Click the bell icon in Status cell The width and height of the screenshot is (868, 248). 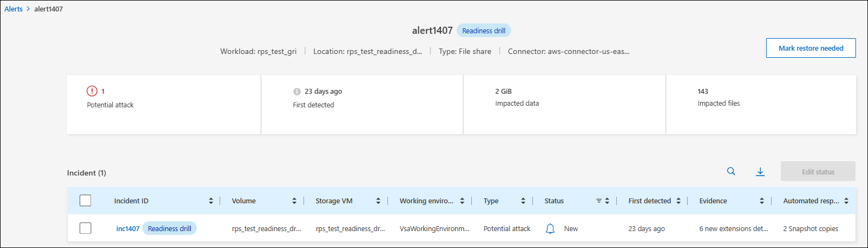550,229
